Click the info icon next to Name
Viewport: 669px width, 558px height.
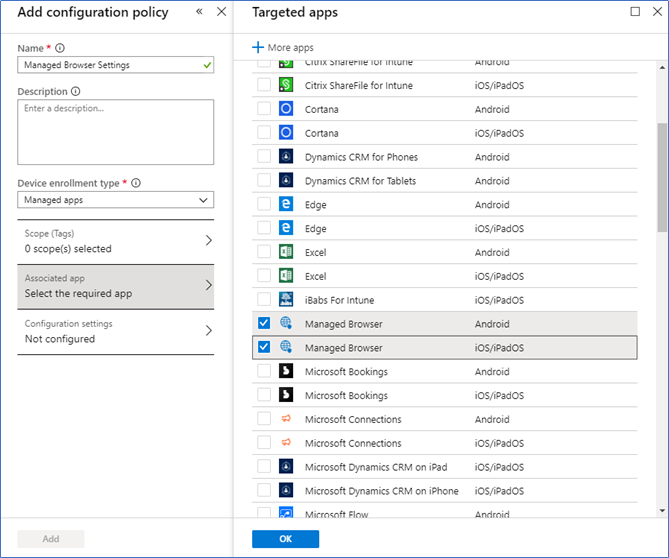click(x=60, y=48)
